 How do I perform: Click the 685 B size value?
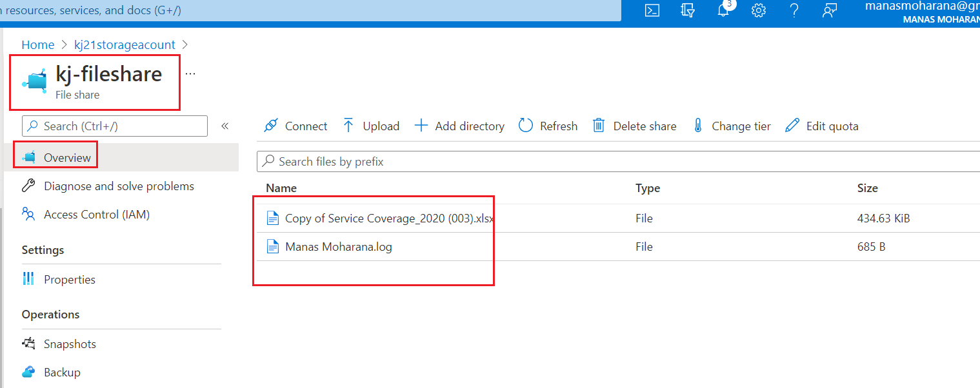[x=871, y=247]
